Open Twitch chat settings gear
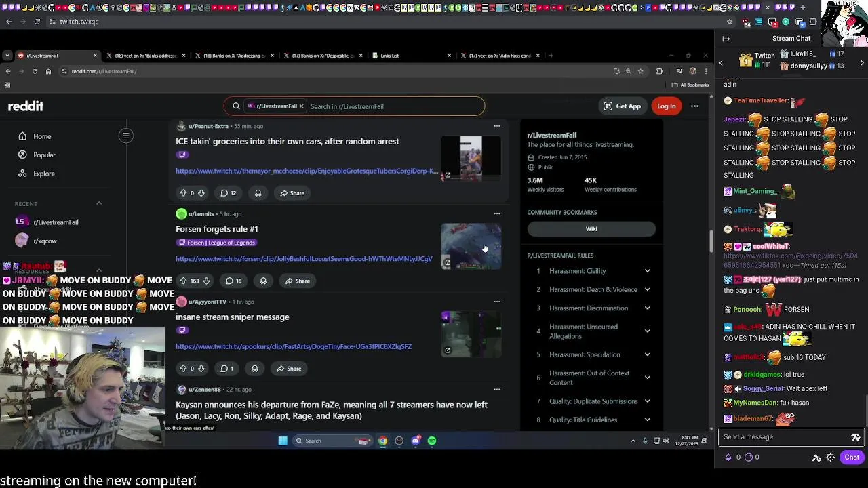The width and height of the screenshot is (868, 488). (830, 457)
